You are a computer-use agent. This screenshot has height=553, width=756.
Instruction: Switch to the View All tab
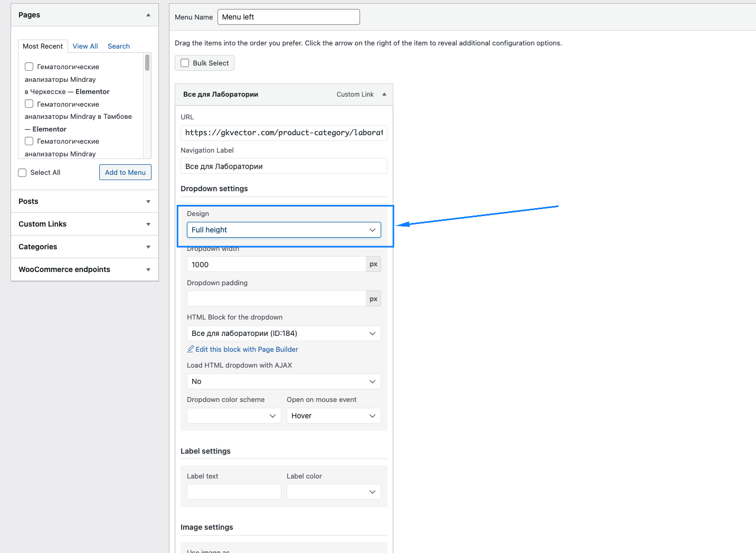[85, 46]
